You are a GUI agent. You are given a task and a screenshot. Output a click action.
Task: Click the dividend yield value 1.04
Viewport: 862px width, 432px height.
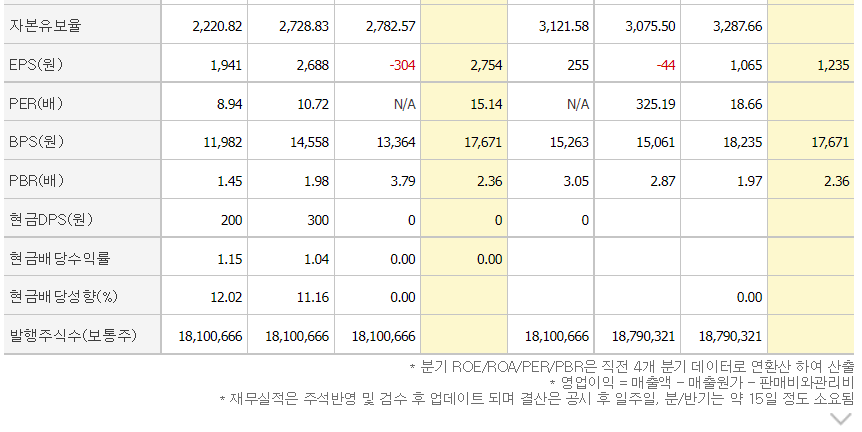pyautogui.click(x=317, y=259)
